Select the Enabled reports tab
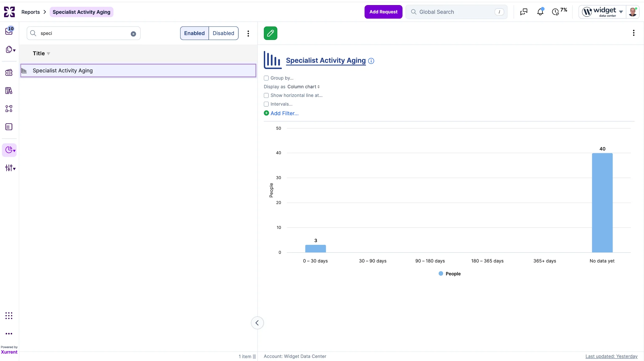 tap(194, 33)
